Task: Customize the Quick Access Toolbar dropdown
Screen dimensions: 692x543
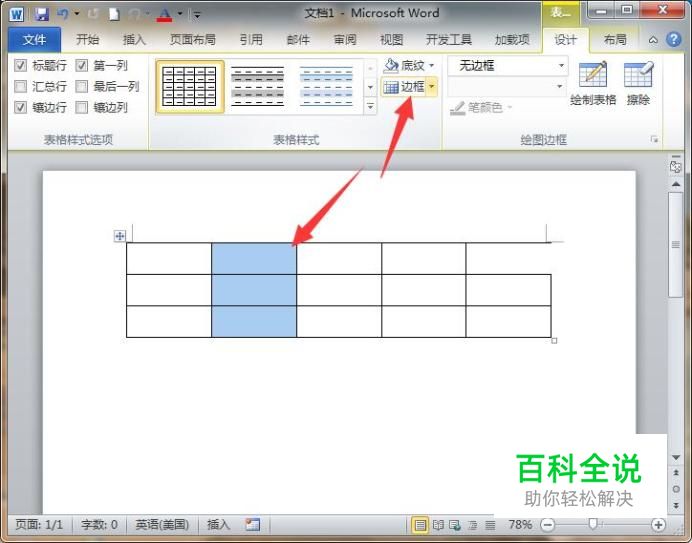Action: click(197, 15)
